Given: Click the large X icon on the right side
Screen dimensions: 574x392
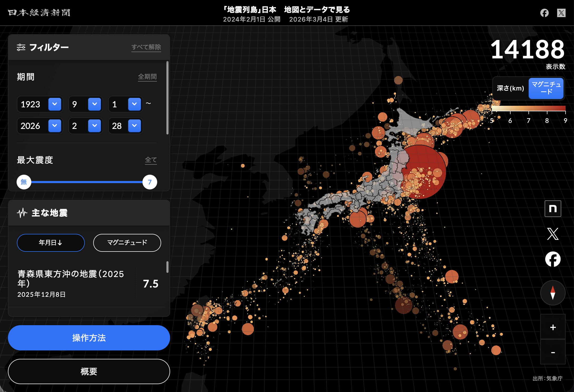Looking at the screenshot, I should click(553, 234).
